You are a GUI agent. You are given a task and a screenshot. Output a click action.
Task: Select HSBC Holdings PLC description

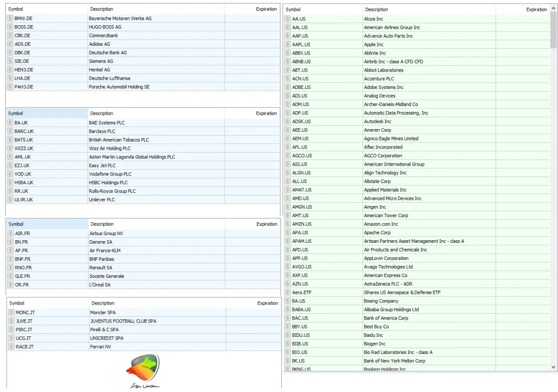tap(108, 182)
